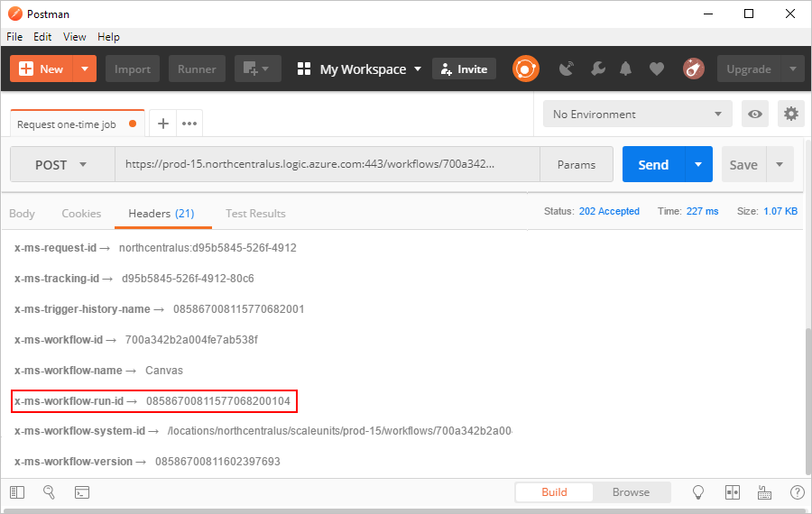The width and height of the screenshot is (812, 514).
Task: Click the 227 ms time value
Action: pos(702,211)
